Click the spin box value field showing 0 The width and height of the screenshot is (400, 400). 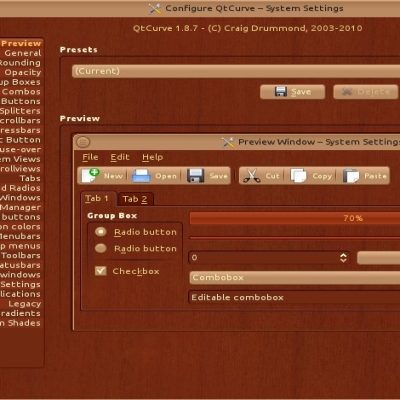click(x=263, y=258)
